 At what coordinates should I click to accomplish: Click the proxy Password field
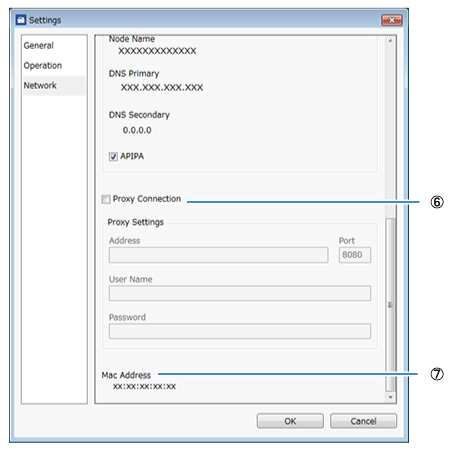(x=240, y=331)
